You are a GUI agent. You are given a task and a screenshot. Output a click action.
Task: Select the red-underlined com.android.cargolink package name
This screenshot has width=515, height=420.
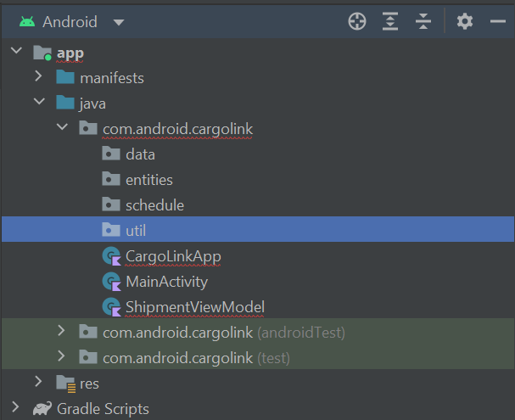[177, 129]
